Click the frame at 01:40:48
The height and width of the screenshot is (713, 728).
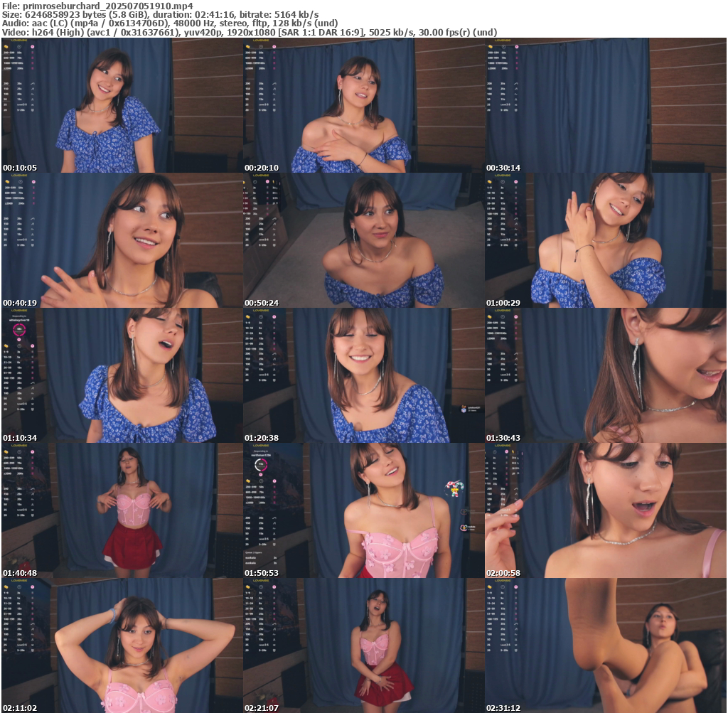point(122,510)
